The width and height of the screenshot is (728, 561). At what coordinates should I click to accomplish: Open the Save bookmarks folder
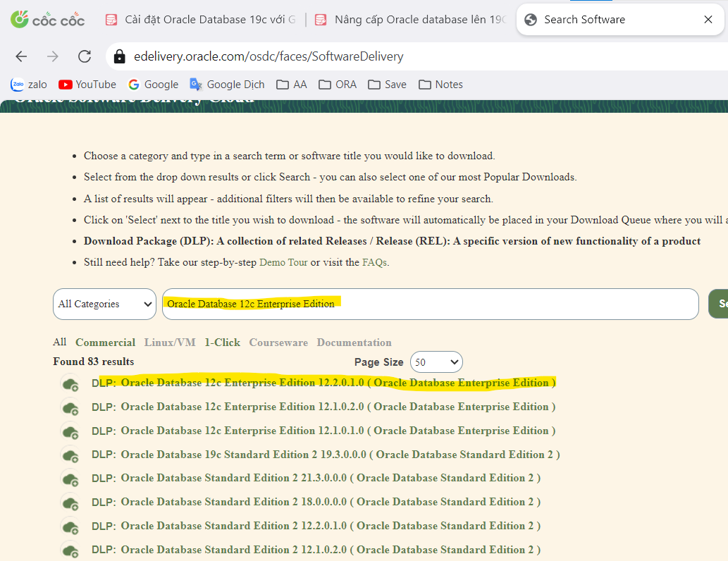tap(387, 85)
